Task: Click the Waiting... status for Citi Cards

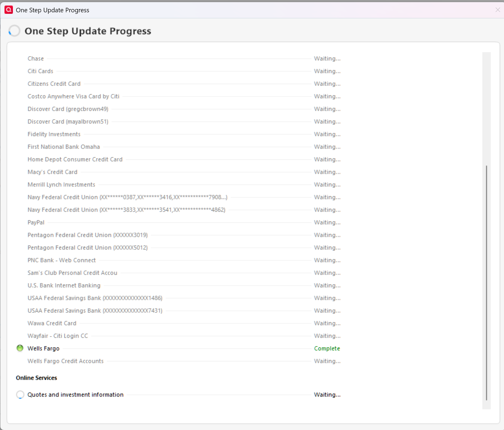Action: click(x=327, y=71)
